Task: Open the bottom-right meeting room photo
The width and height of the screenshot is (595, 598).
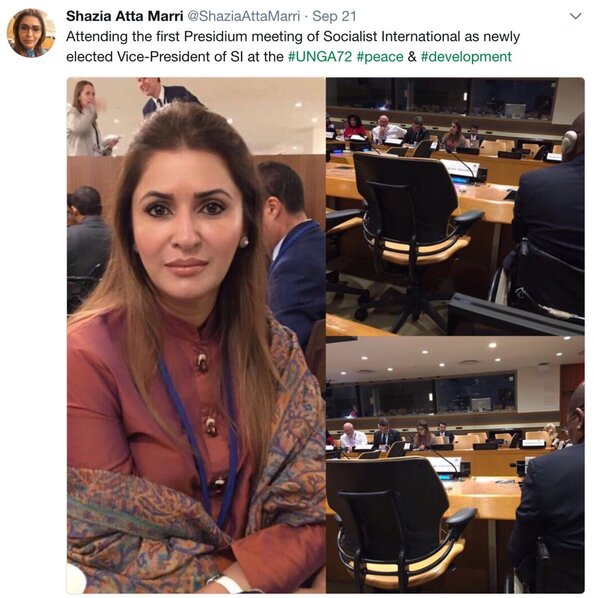Action: tap(455, 465)
